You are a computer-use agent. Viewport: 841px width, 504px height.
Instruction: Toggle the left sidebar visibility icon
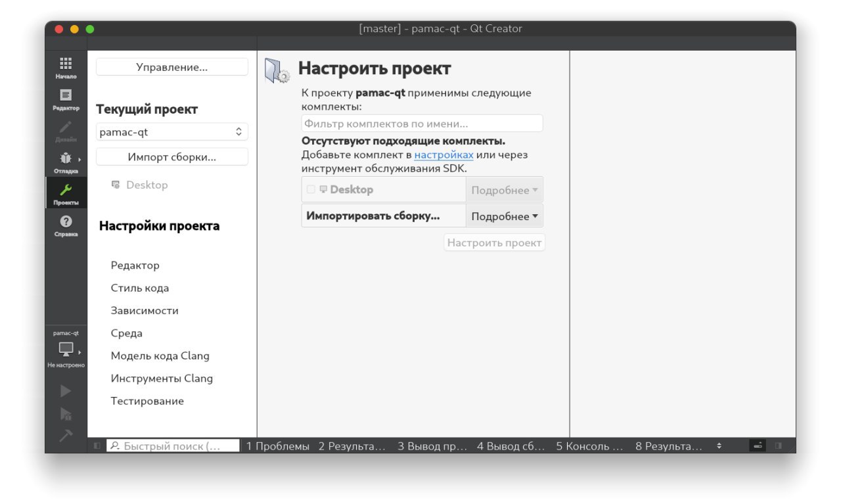pos(97,446)
